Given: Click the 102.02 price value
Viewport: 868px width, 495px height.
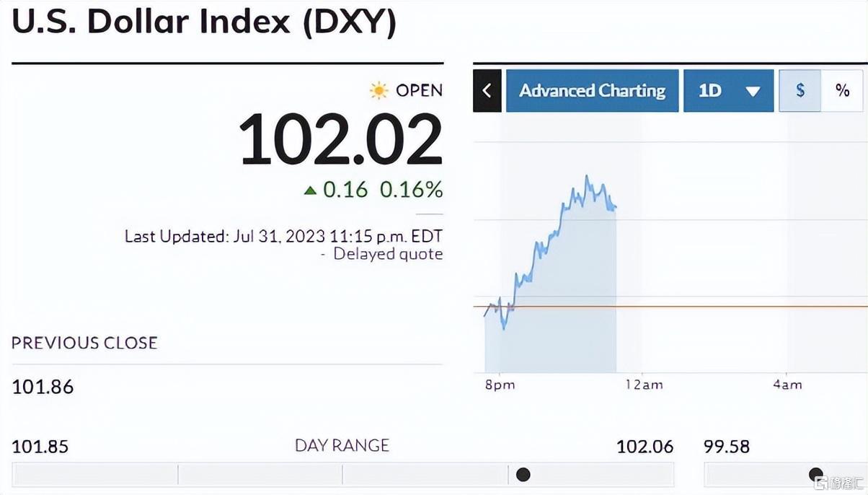Looking at the screenshot, I should [340, 141].
